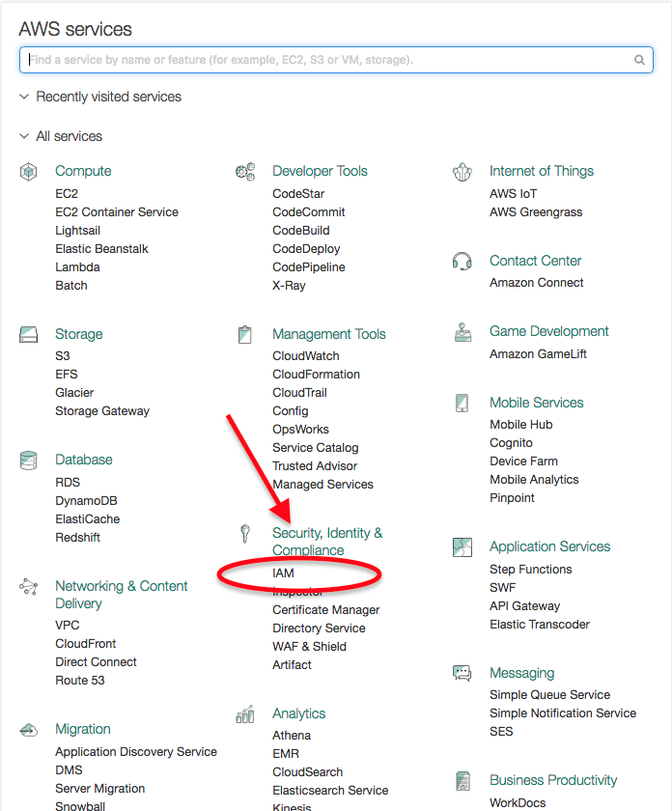Open WAF & Shield
The height and width of the screenshot is (811, 672).
click(x=309, y=647)
